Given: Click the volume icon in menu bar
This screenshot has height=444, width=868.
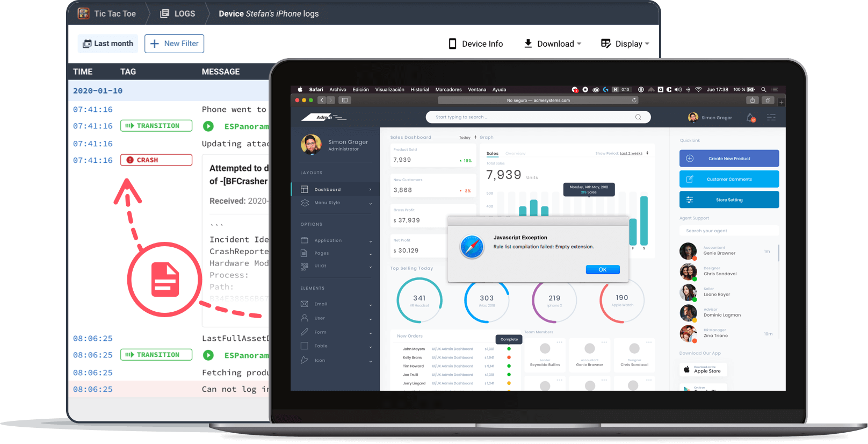Looking at the screenshot, I should pos(678,90).
